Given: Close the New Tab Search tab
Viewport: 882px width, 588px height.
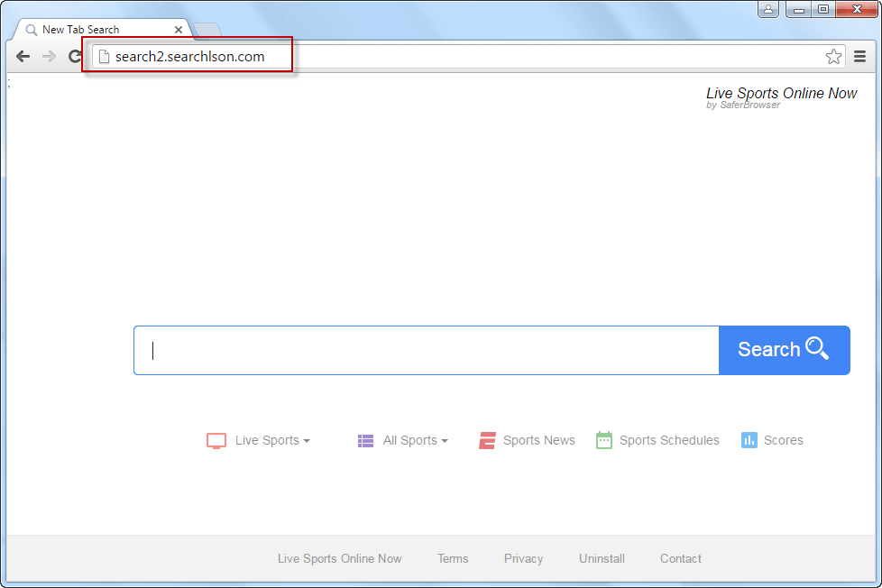Looking at the screenshot, I should (179, 29).
